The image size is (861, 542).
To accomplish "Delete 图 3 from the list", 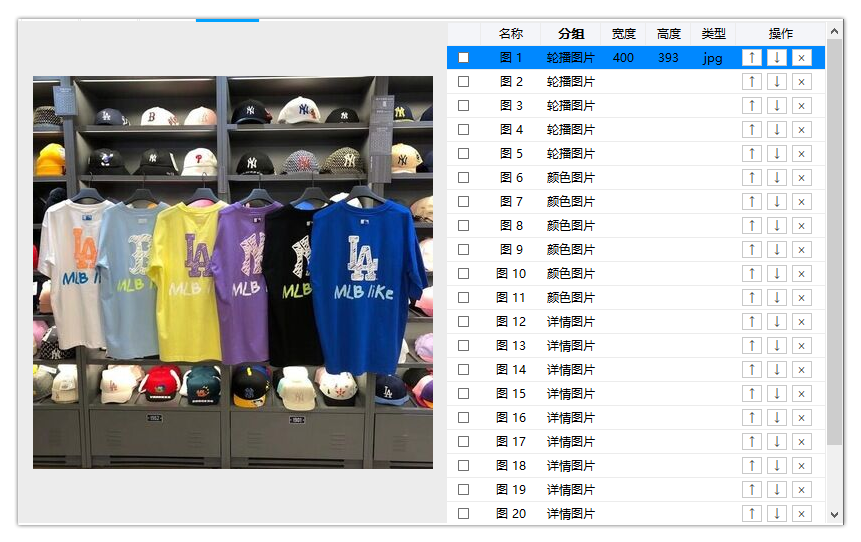I will click(x=802, y=105).
